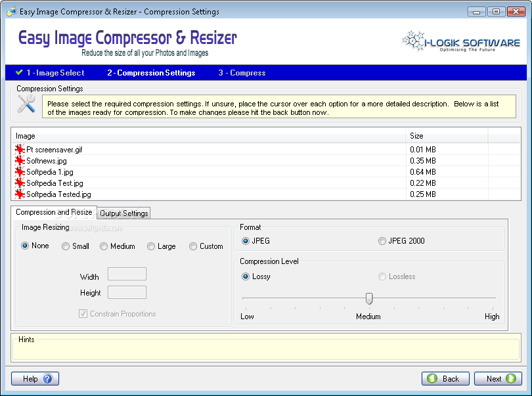Screen dimensions: 532x396
Task: Click the 0.22 MB size value
Action: tap(423, 183)
